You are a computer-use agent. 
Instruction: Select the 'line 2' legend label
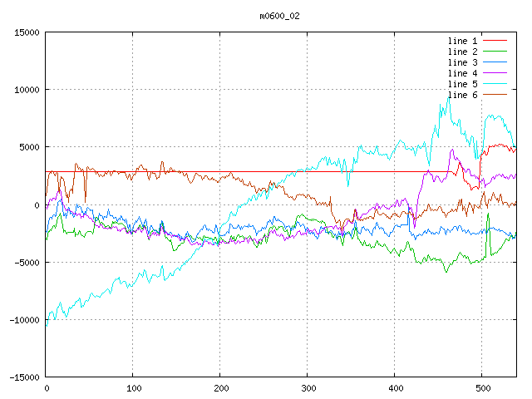click(x=462, y=52)
